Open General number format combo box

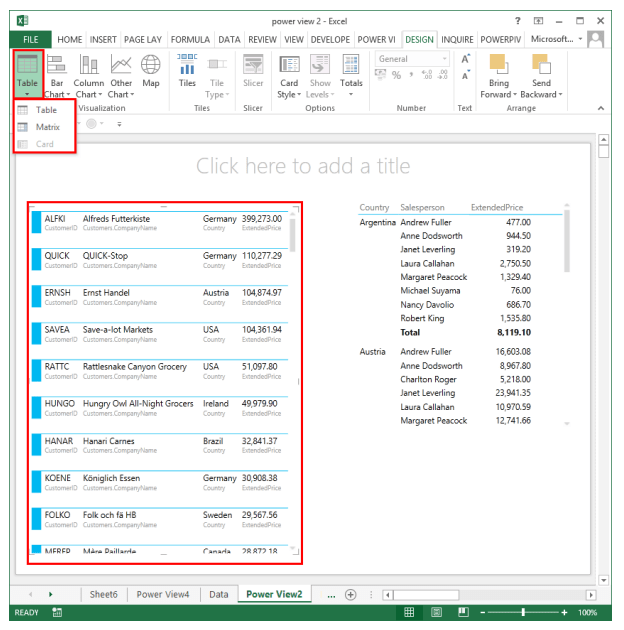(x=412, y=59)
